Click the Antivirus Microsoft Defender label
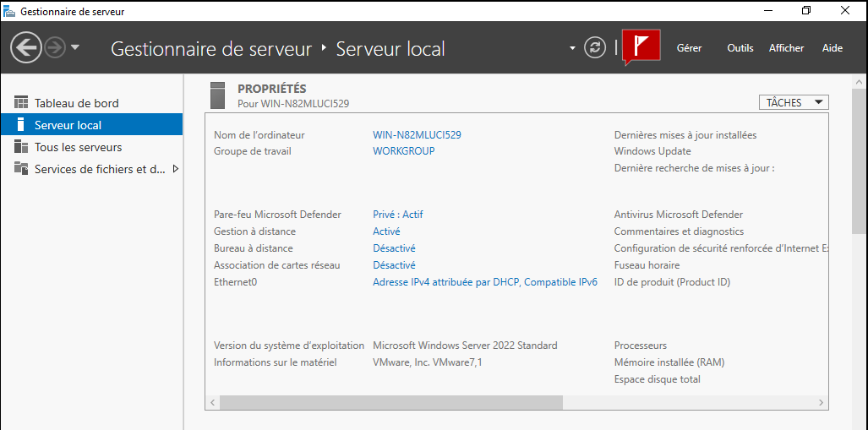This screenshot has width=868, height=430. [x=679, y=215]
